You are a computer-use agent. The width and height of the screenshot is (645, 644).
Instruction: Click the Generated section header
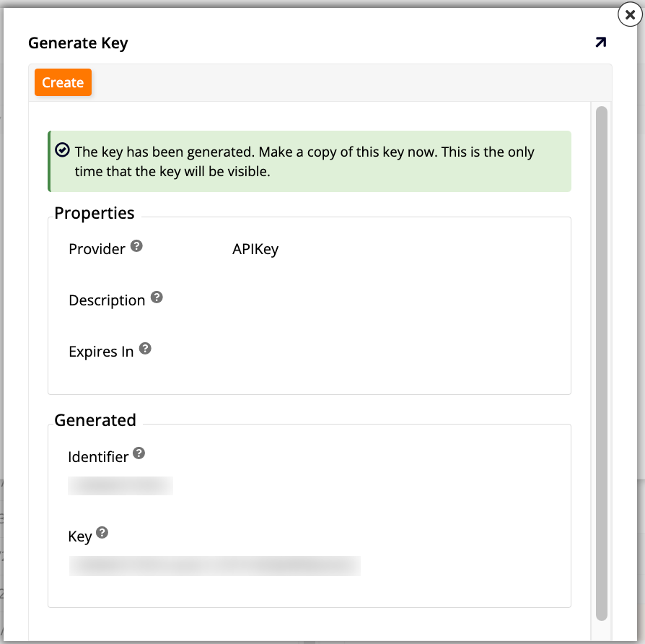pyautogui.click(x=95, y=419)
